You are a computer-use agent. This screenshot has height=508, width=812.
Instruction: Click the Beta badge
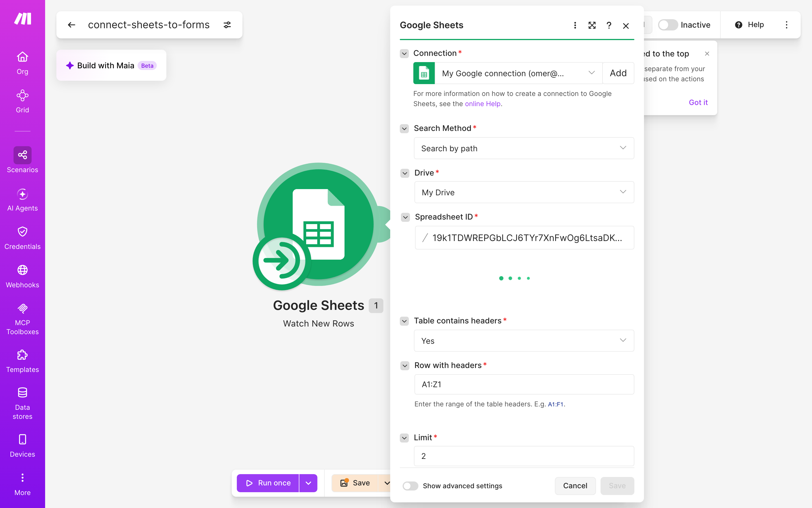point(147,65)
